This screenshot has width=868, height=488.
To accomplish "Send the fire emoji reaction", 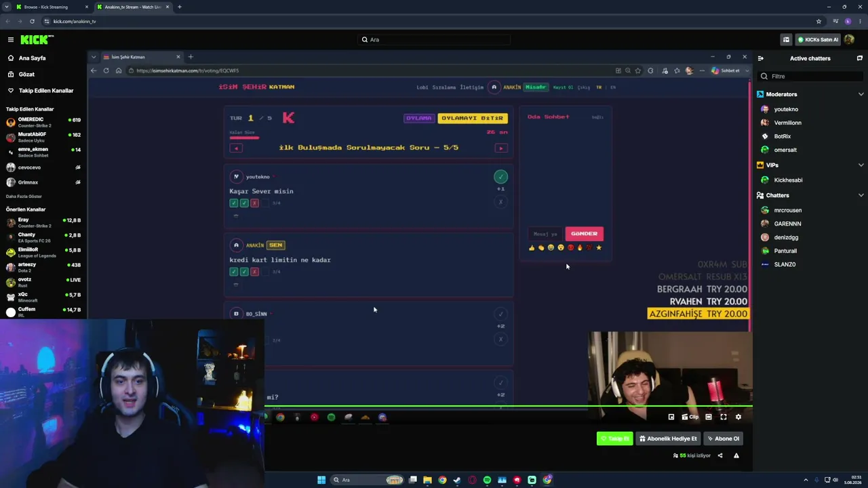I will click(x=580, y=248).
